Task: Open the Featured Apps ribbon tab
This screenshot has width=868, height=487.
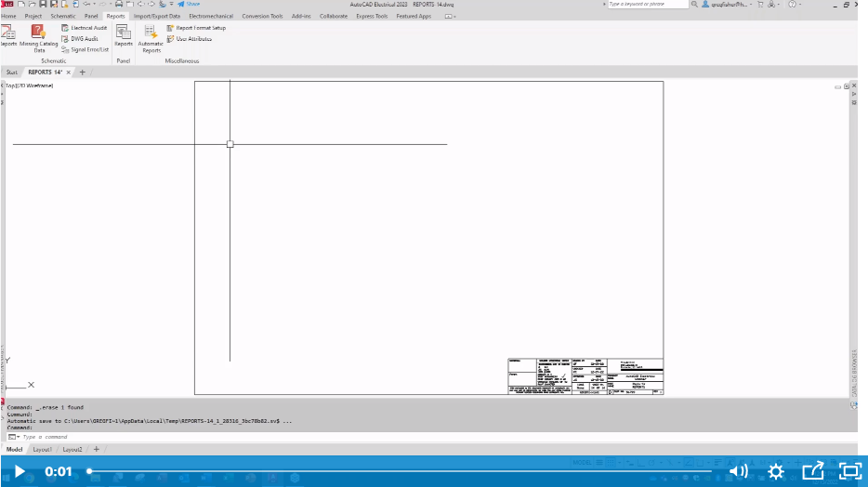Action: tap(414, 16)
